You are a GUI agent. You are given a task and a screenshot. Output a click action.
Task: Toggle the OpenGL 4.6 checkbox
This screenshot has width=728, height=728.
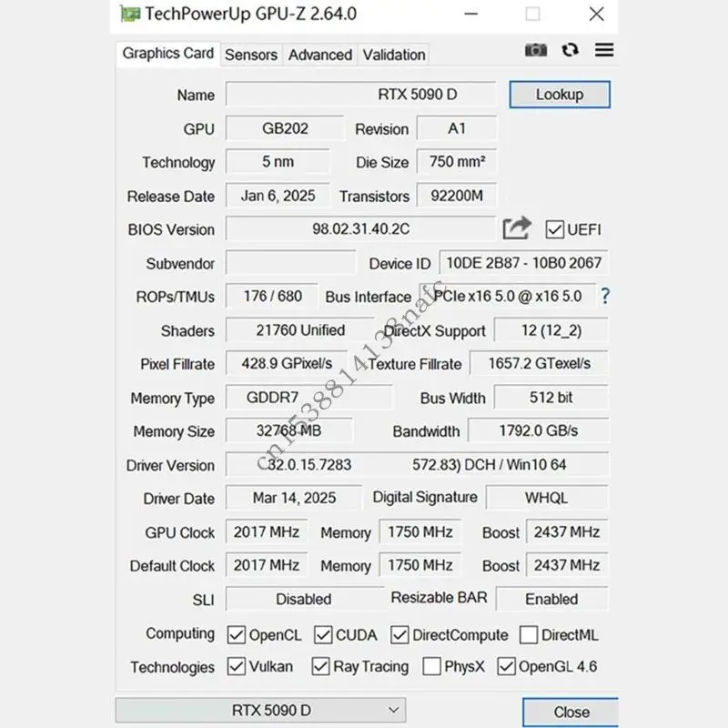pos(506,666)
